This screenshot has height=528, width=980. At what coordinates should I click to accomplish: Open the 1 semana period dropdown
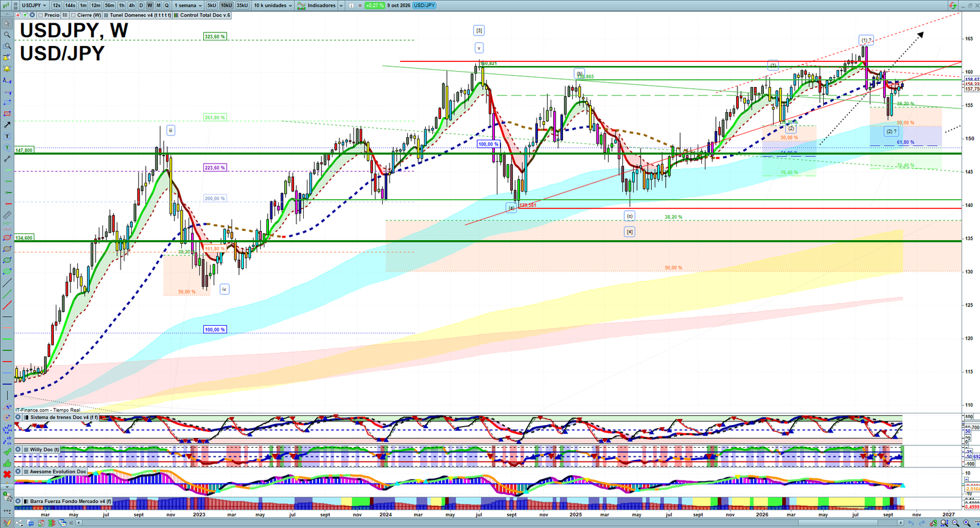click(x=188, y=6)
